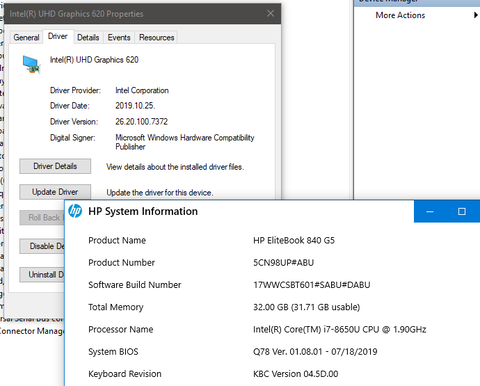Image resolution: width=480 pixels, height=386 pixels.
Task: Click the Driver Date label
Action: point(69,106)
